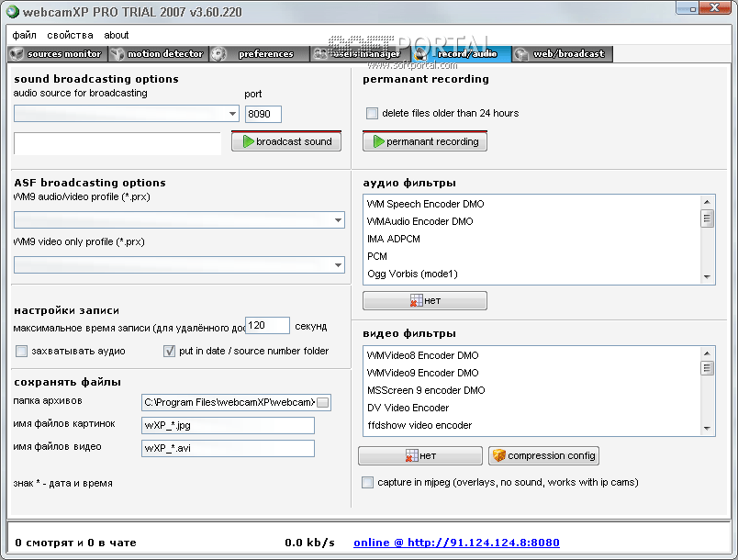Viewport: 738px width, 560px height.
Task: Click the green play icon on broadcast sound
Action: (248, 141)
